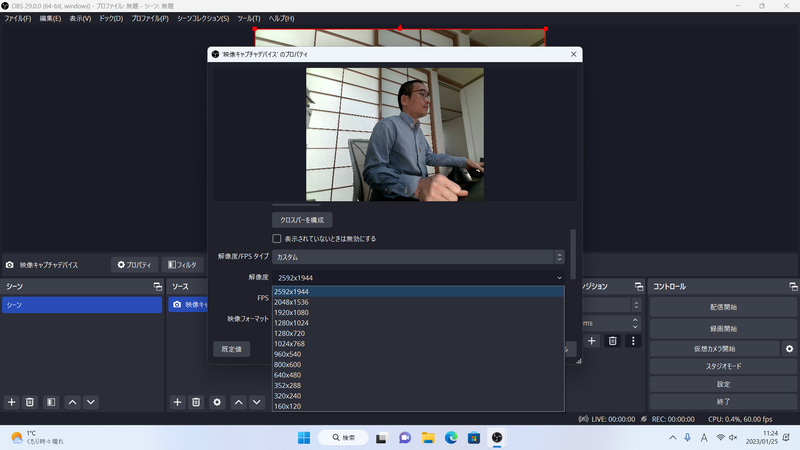
Task: Select resolution 160x120
Action: pos(418,406)
